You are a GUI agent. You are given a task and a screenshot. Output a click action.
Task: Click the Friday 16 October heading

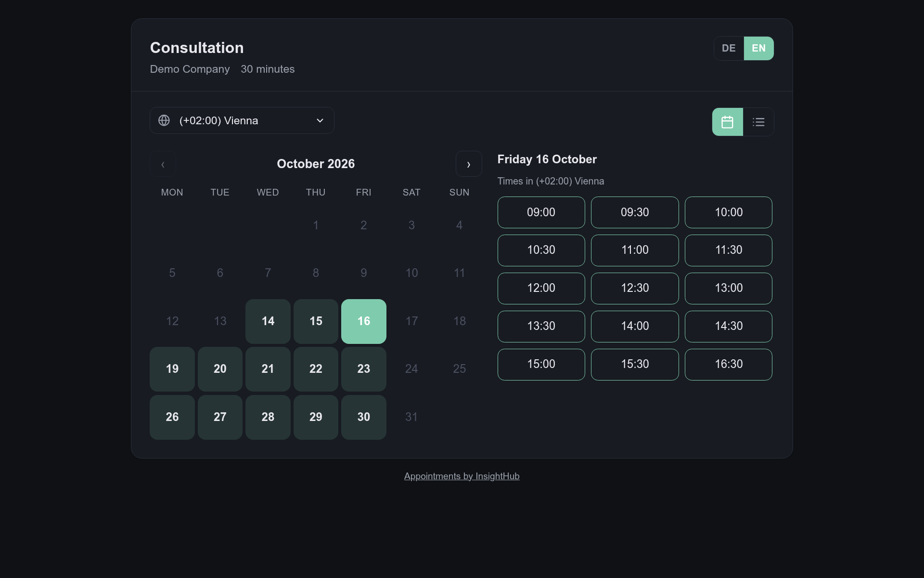point(547,159)
